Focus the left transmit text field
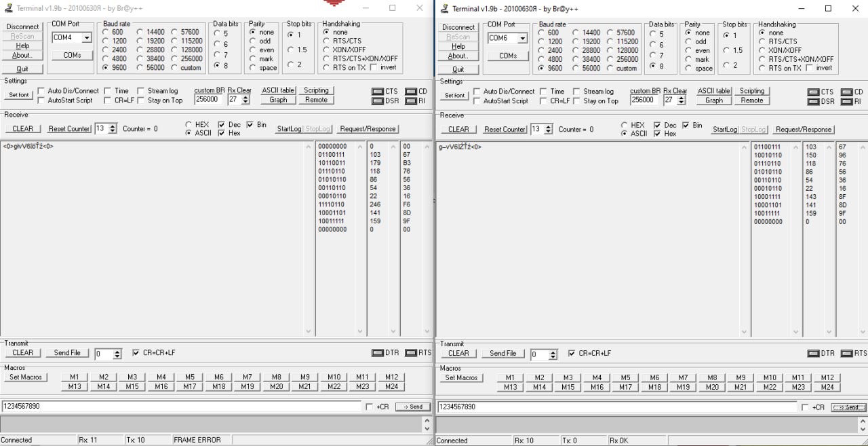Image resolution: width=868 pixels, height=446 pixels. (x=181, y=406)
